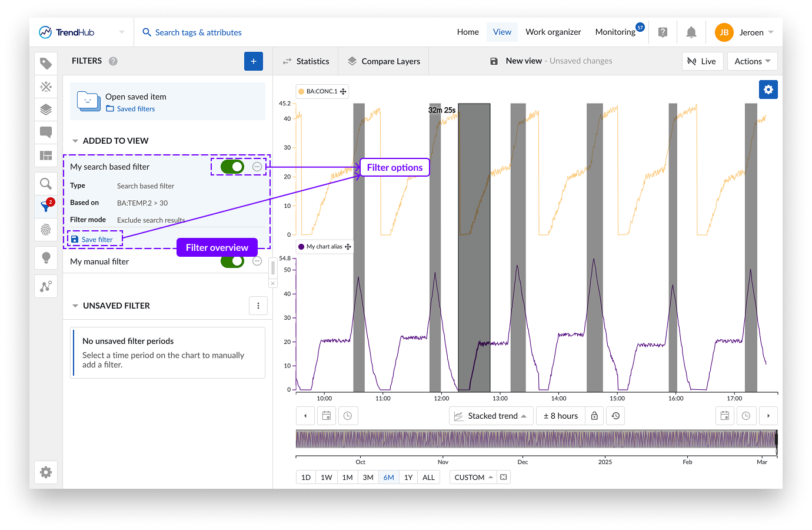
Task: Enable Live mode
Action: (702, 61)
